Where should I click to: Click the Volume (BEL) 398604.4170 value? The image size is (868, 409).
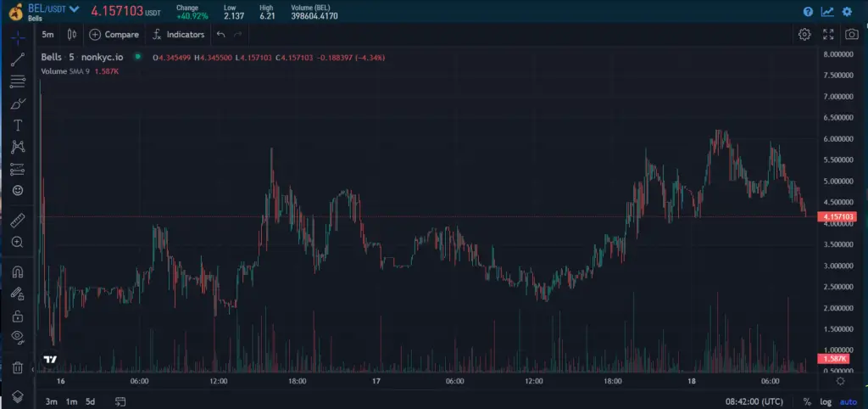click(314, 16)
